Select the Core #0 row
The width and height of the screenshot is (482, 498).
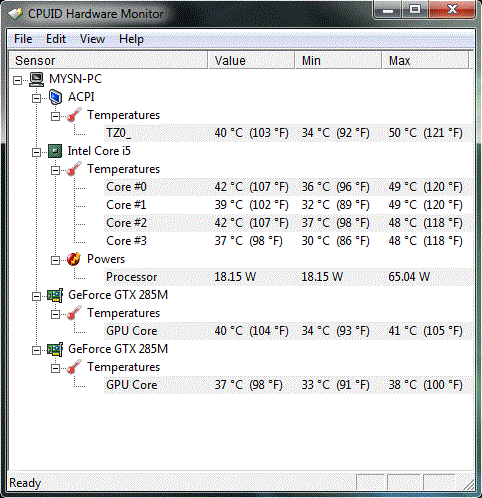pos(289,187)
